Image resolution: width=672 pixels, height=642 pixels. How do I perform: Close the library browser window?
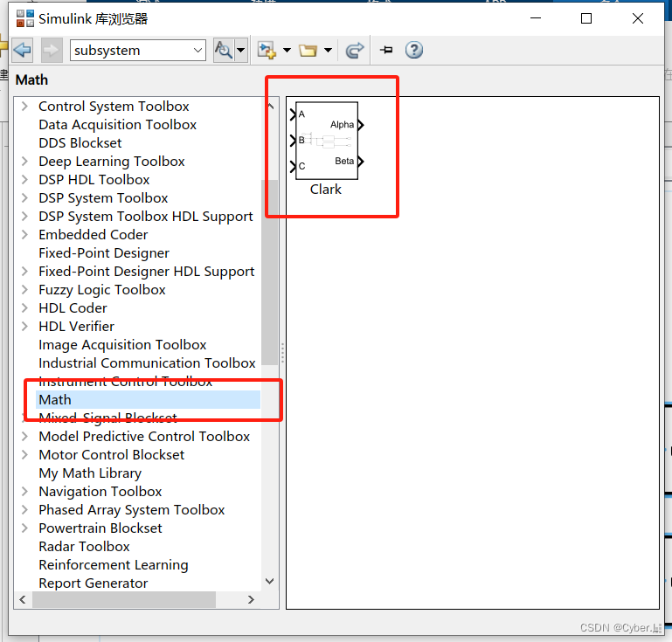click(x=638, y=18)
